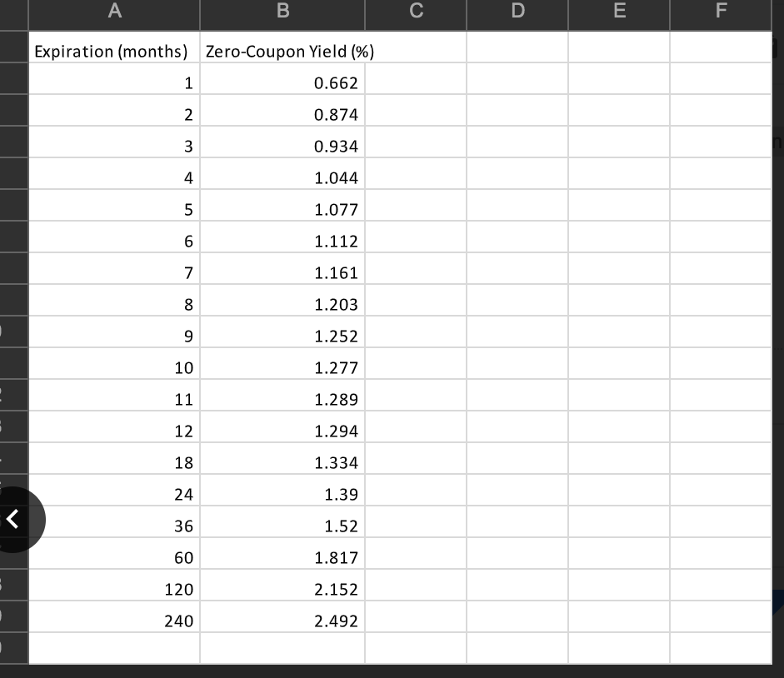The height and width of the screenshot is (678, 784).
Task: Click the horizontal scrollbar at the bottom
Action: click(392, 672)
